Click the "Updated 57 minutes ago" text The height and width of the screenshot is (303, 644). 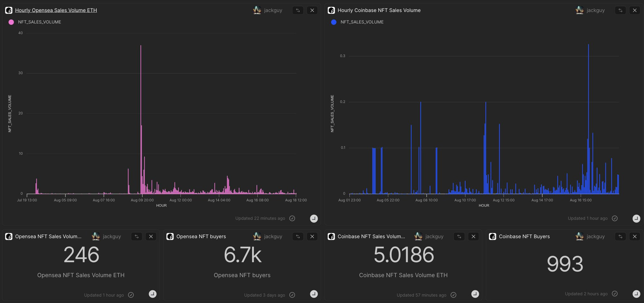pyautogui.click(x=421, y=295)
